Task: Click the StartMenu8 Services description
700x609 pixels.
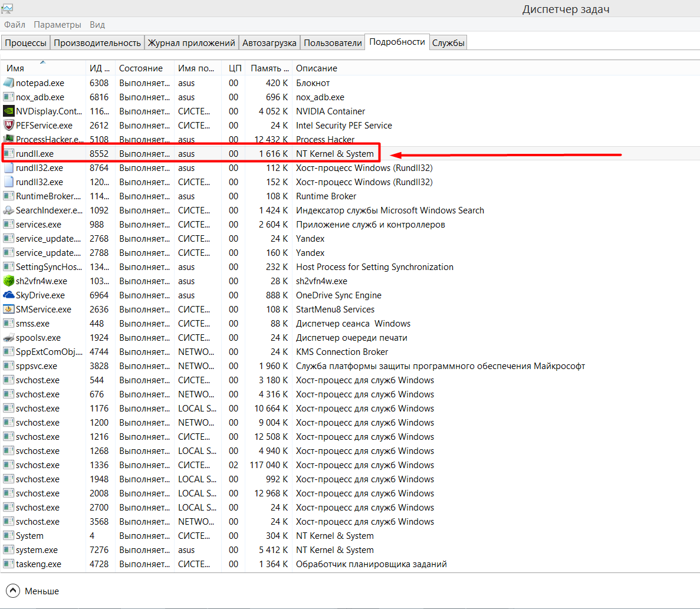Action: (336, 309)
